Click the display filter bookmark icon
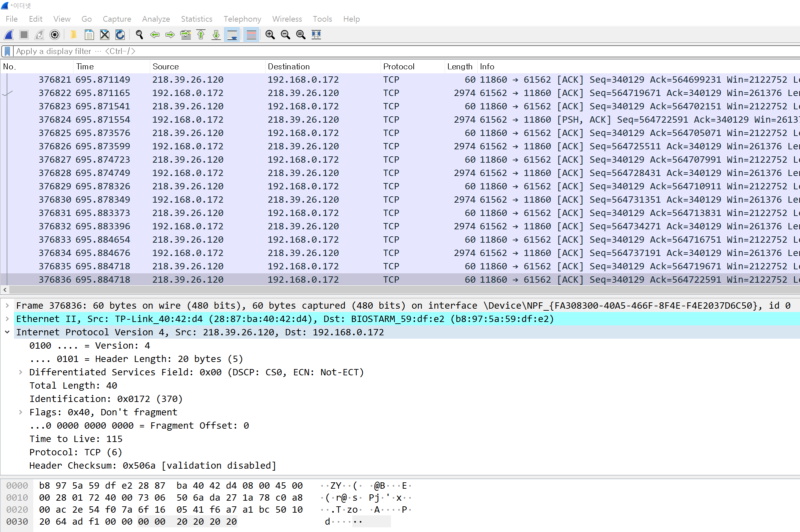This screenshot has height=532, width=800. coord(7,51)
